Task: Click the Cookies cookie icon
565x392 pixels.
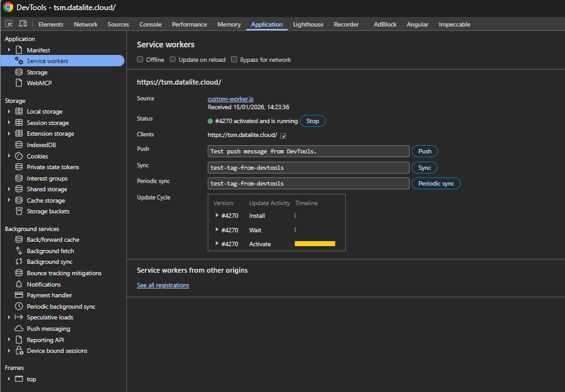Action: pyautogui.click(x=19, y=156)
